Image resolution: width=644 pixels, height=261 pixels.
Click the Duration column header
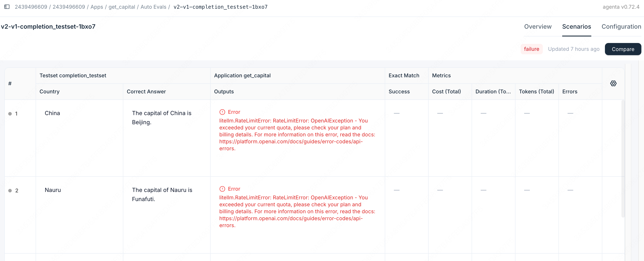pos(493,91)
